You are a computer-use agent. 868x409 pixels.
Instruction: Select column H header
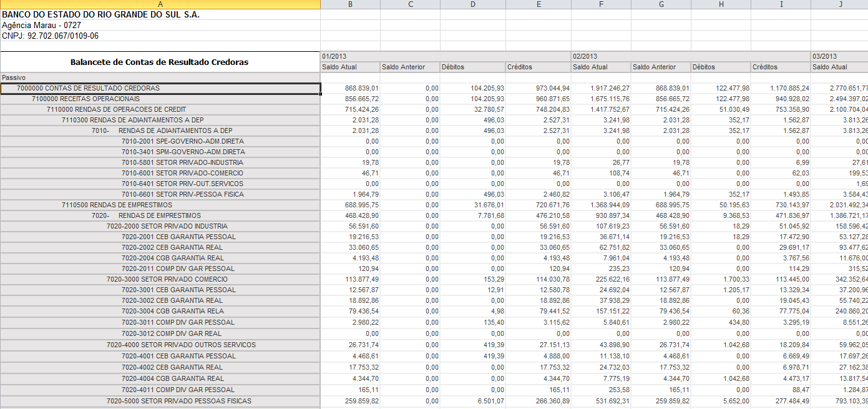click(720, 4)
